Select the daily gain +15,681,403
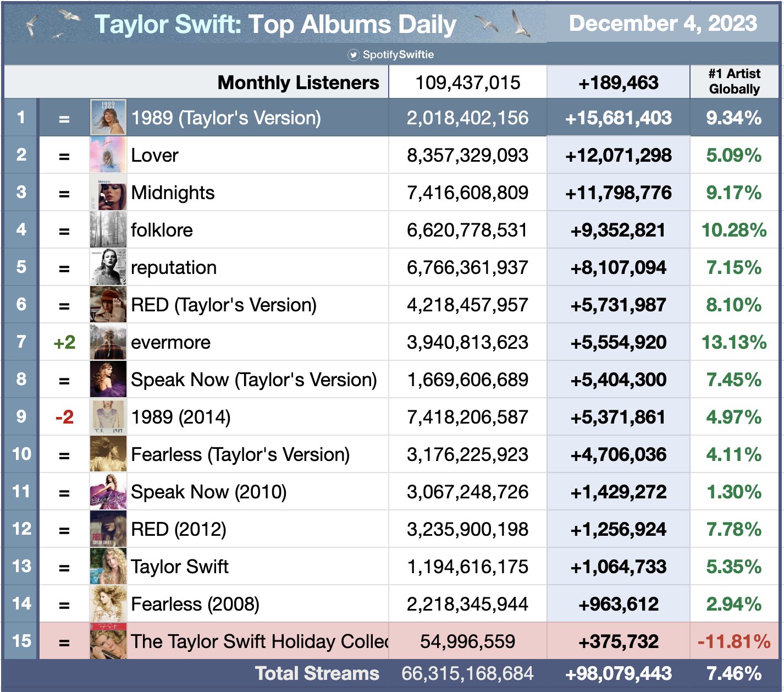This screenshot has width=784, height=692. point(619,118)
